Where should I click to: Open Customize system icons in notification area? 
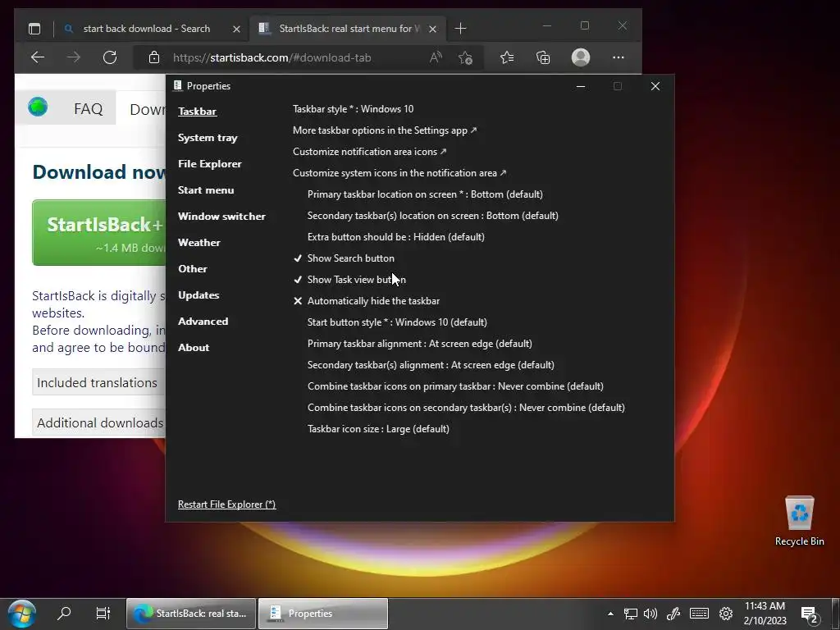pos(399,173)
